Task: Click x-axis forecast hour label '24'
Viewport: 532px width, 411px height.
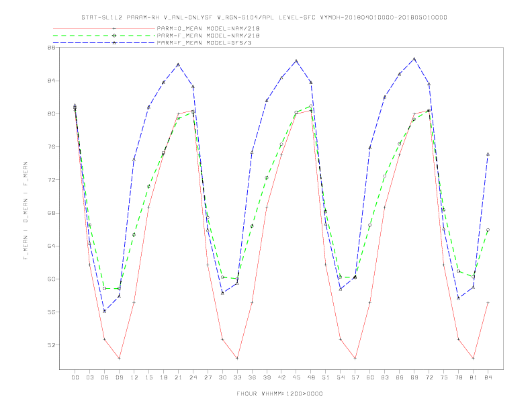Action: pos(193,377)
